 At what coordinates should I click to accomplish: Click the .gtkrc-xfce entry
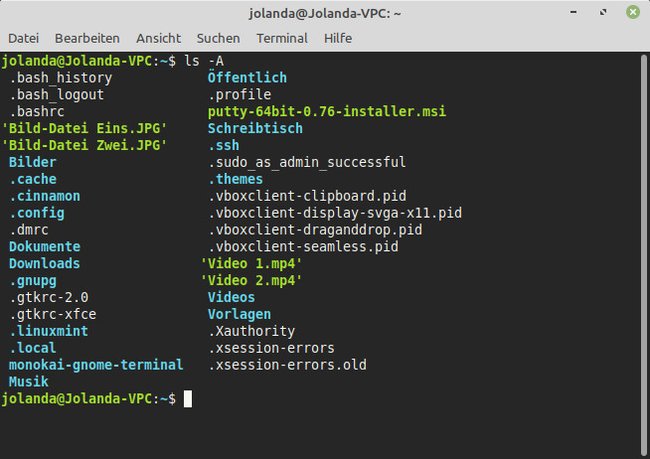(53, 314)
